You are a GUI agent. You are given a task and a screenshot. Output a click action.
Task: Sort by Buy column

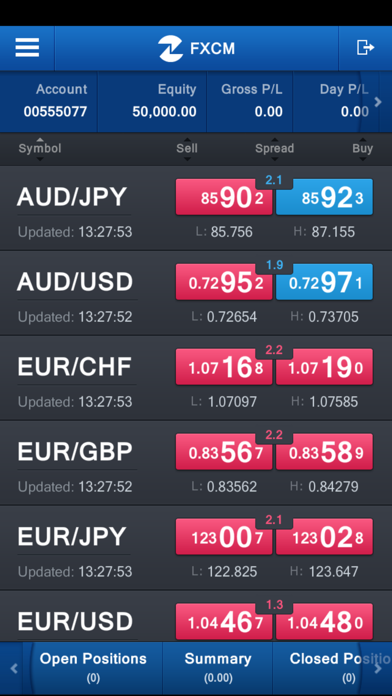coord(363,148)
